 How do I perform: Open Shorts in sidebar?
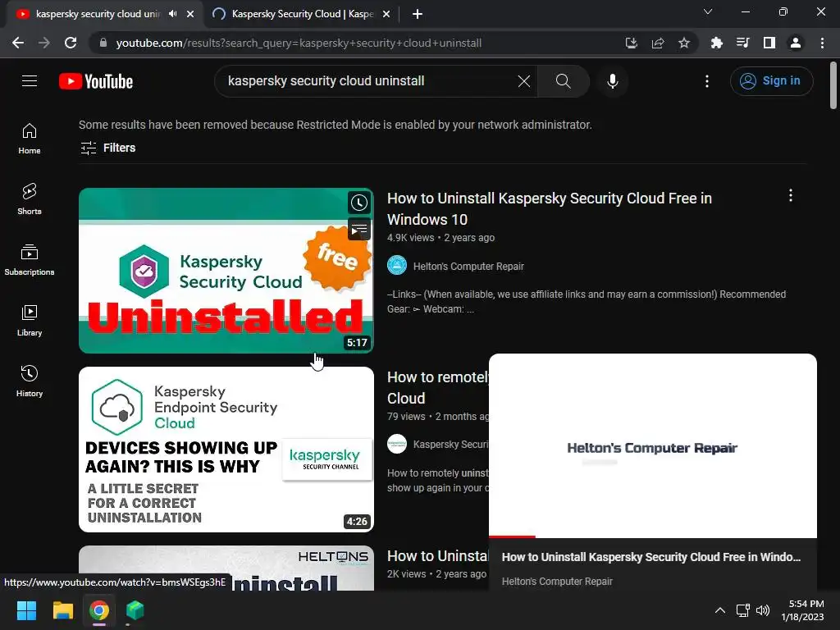pos(30,199)
